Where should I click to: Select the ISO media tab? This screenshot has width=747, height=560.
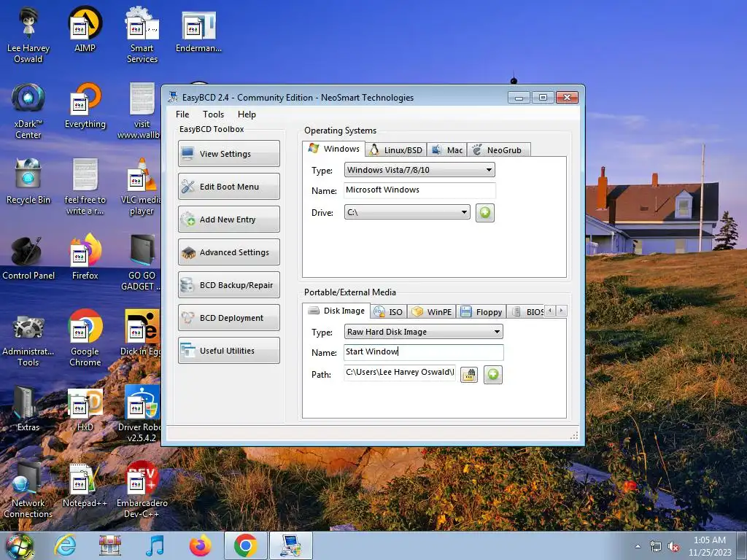pyautogui.click(x=388, y=312)
